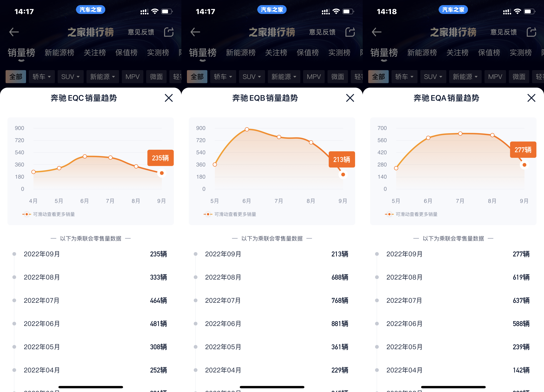Tap the share icon on the EQC screen
This screenshot has height=392, width=544.
(169, 32)
